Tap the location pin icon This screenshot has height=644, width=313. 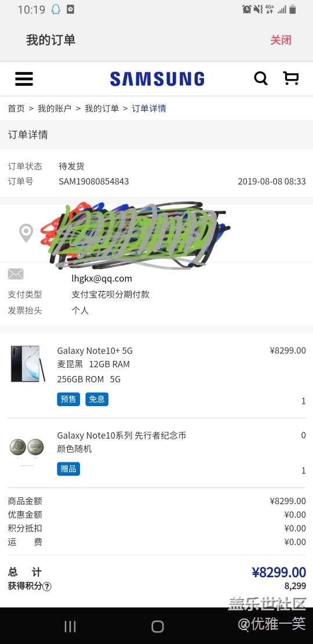26,233
